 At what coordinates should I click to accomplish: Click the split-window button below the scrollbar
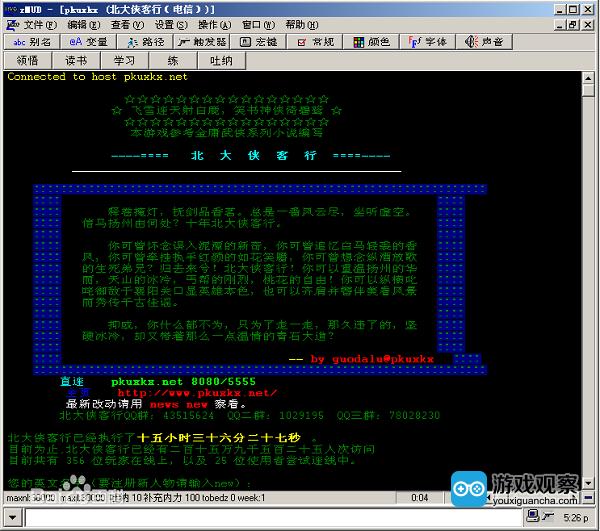click(x=588, y=497)
